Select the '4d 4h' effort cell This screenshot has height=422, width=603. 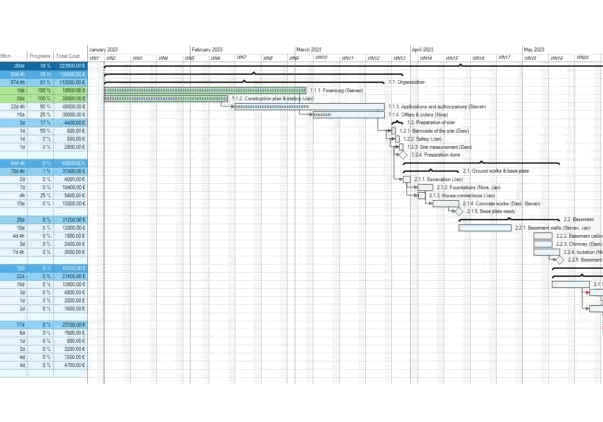point(13,236)
